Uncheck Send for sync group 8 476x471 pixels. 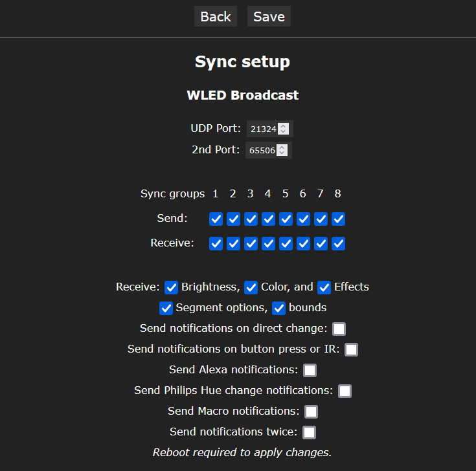pyautogui.click(x=338, y=219)
